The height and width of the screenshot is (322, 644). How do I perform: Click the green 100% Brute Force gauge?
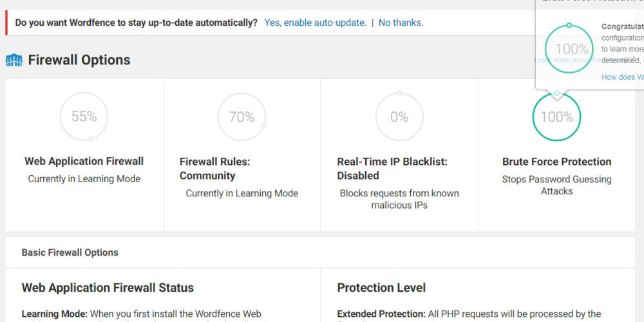[x=557, y=117]
